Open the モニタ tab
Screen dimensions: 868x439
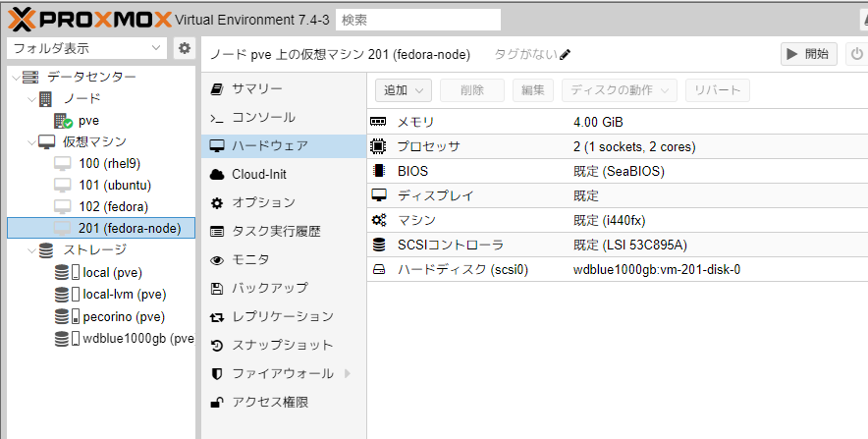pyautogui.click(x=284, y=259)
